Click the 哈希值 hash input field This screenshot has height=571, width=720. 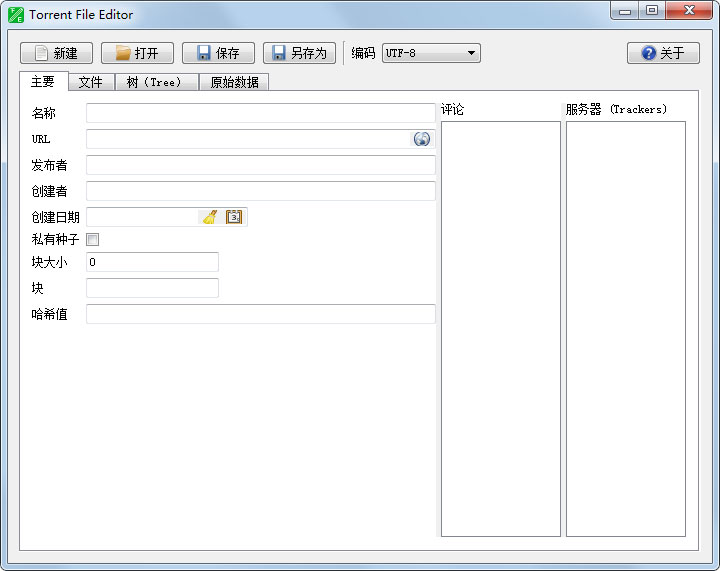click(261, 314)
